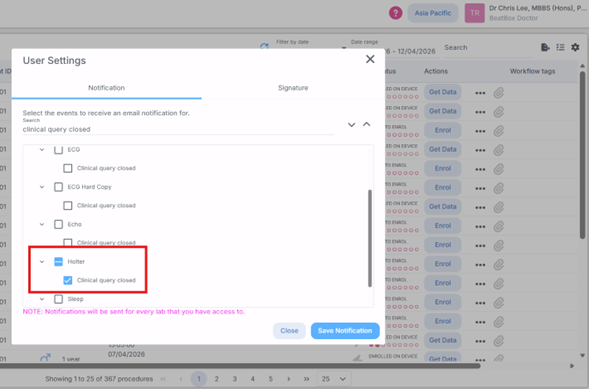Switch to the Signature tab
This screenshot has height=389, width=589.
click(293, 88)
